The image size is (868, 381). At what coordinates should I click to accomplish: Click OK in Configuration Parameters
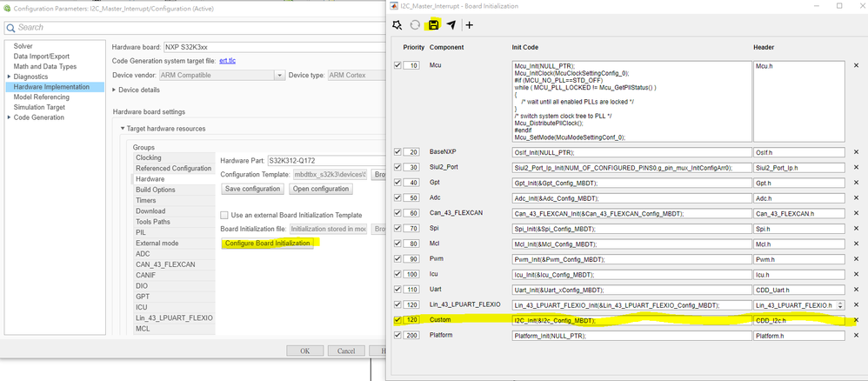[x=305, y=351]
